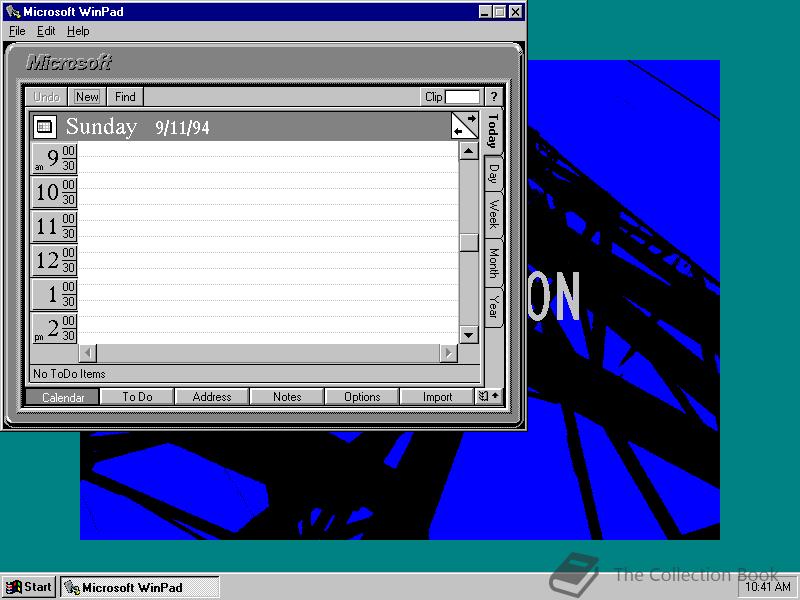Screen dimensions: 800x600
Task: Click the vertical scrollbar down arrow
Action: point(468,335)
